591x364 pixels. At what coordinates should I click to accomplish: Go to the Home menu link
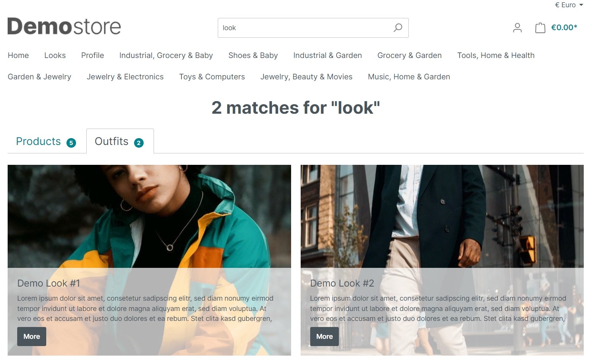tap(18, 55)
